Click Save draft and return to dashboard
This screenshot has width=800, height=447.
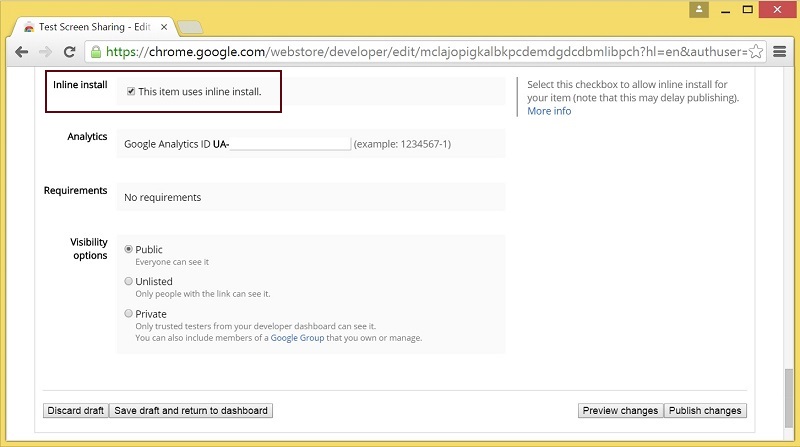click(190, 410)
